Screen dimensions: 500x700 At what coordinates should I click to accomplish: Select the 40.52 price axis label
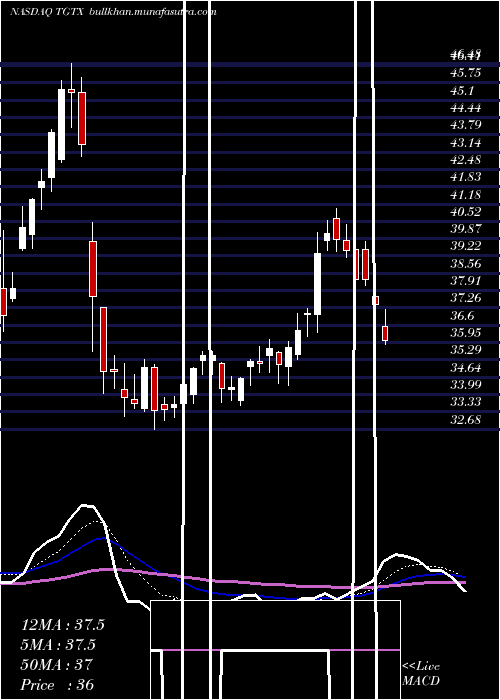pos(466,212)
